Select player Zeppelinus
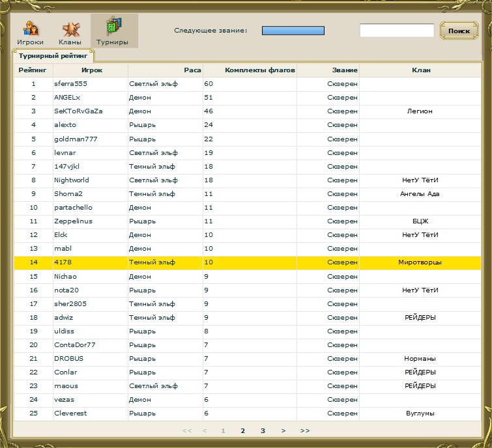 73,221
